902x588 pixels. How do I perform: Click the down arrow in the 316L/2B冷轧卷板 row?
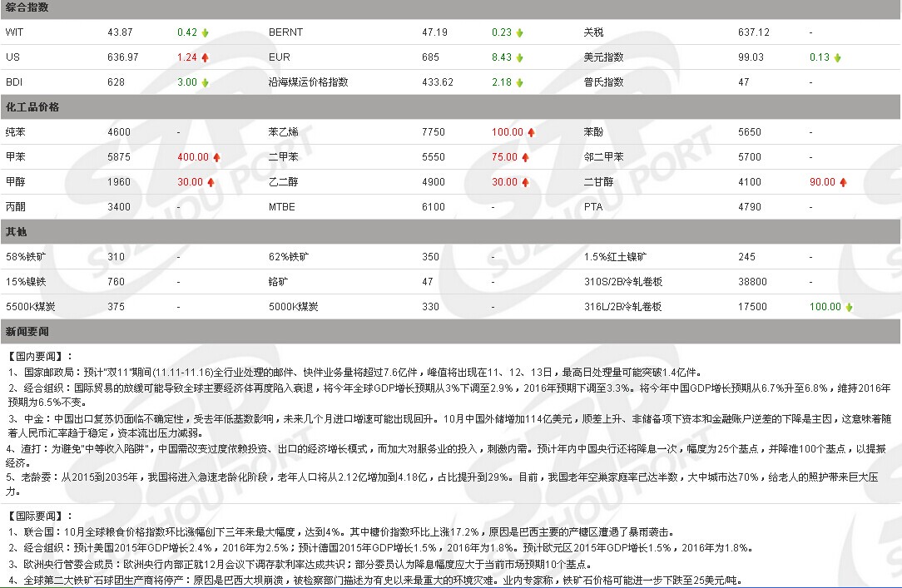coord(849,307)
